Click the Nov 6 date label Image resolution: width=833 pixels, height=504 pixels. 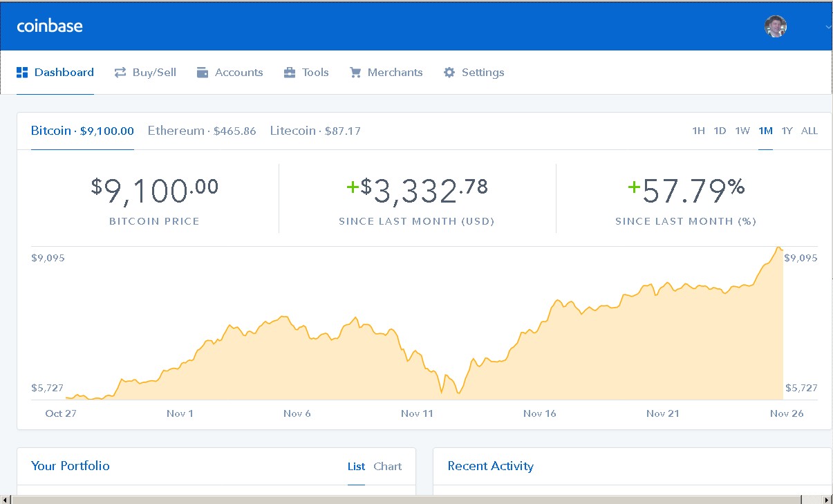pos(297,413)
